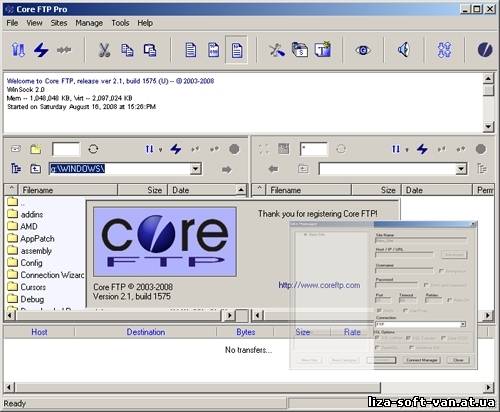Click the local panel refresh icon
Screen dimensions: 500x412
pos(93,149)
